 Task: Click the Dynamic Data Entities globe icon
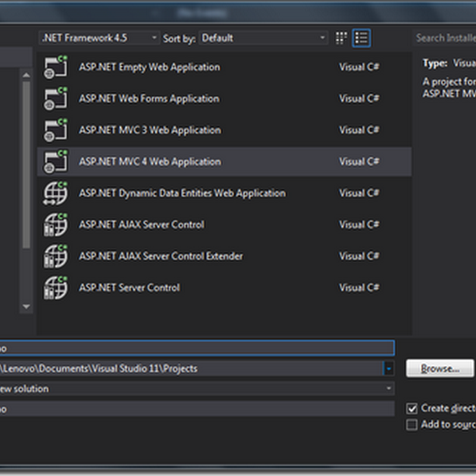click(x=55, y=193)
